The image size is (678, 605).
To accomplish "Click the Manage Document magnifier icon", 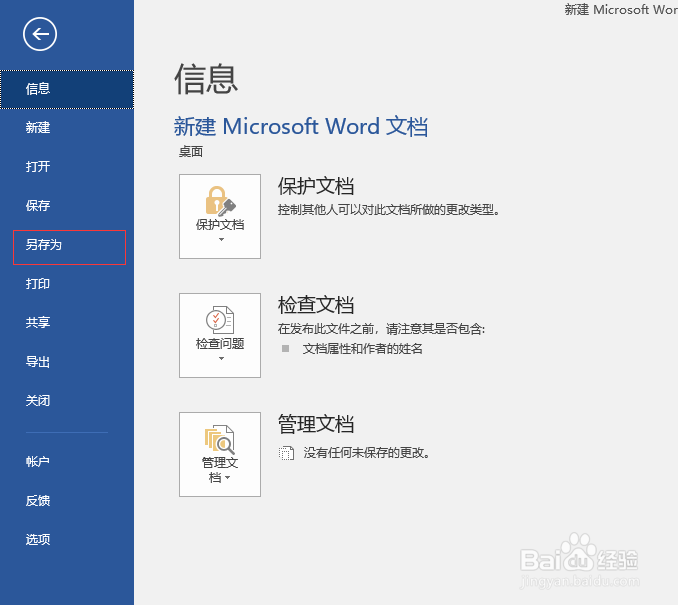I will tap(220, 440).
